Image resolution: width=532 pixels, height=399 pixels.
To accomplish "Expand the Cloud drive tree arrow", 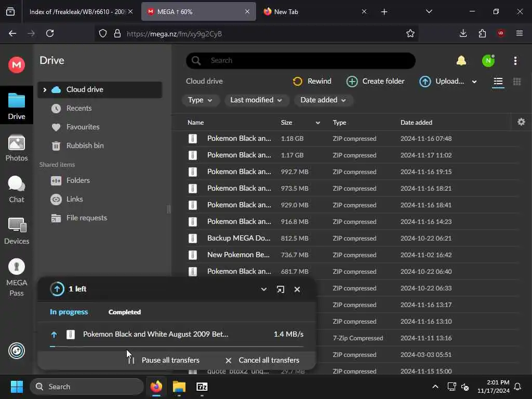I will 45,89.
